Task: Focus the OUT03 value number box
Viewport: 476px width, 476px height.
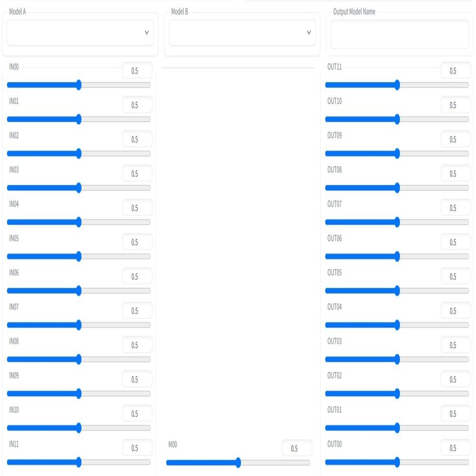Action: point(456,345)
